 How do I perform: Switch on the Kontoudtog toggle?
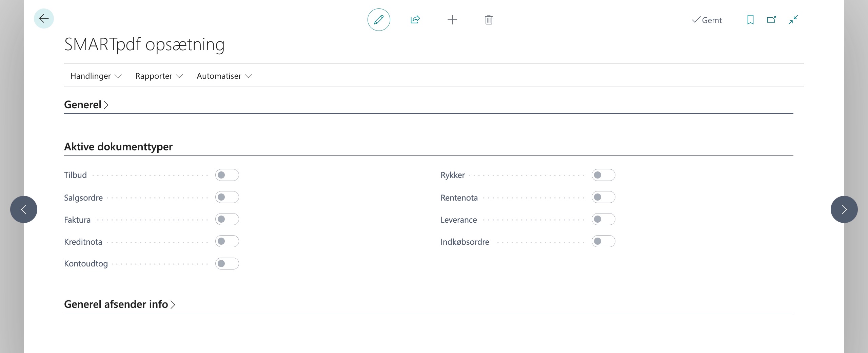click(x=227, y=264)
